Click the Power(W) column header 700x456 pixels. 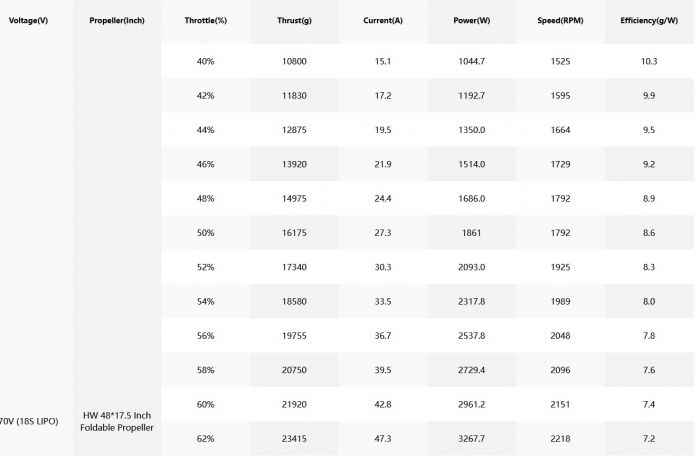click(470, 21)
